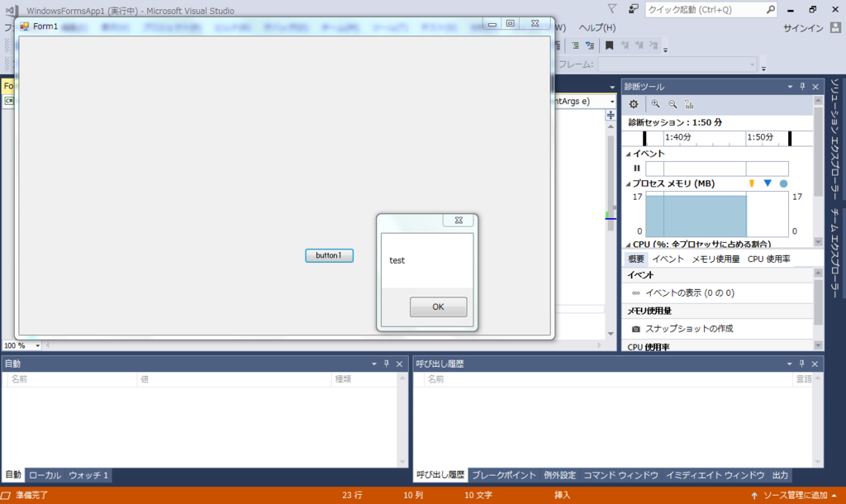Open the フレーム (stack frame) combo box

(677, 64)
